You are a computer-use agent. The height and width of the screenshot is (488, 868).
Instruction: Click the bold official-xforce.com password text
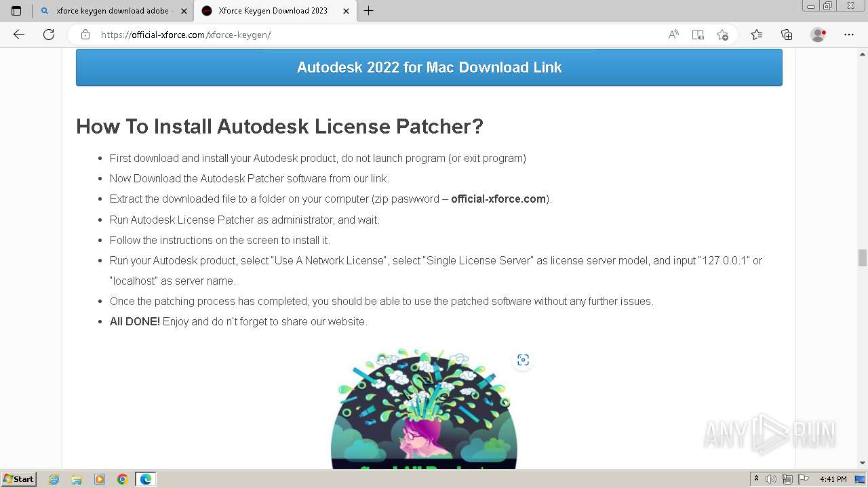pos(498,199)
